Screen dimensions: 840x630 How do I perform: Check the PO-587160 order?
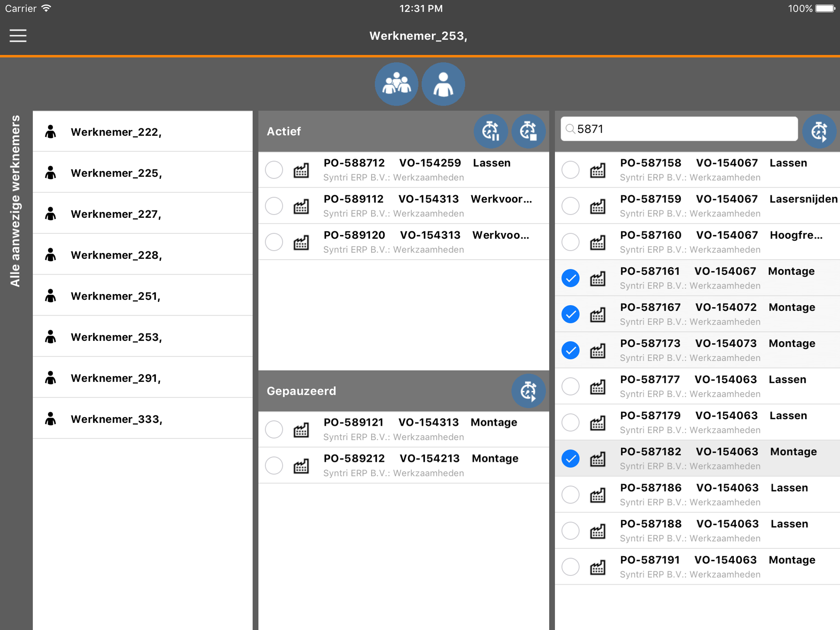pos(570,242)
